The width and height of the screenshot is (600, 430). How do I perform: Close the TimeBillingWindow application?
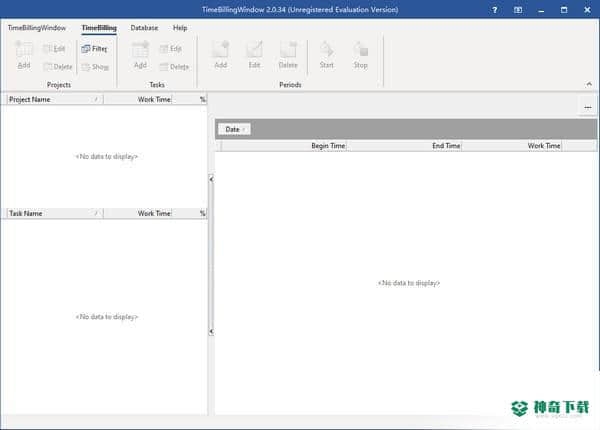pyautogui.click(x=587, y=10)
